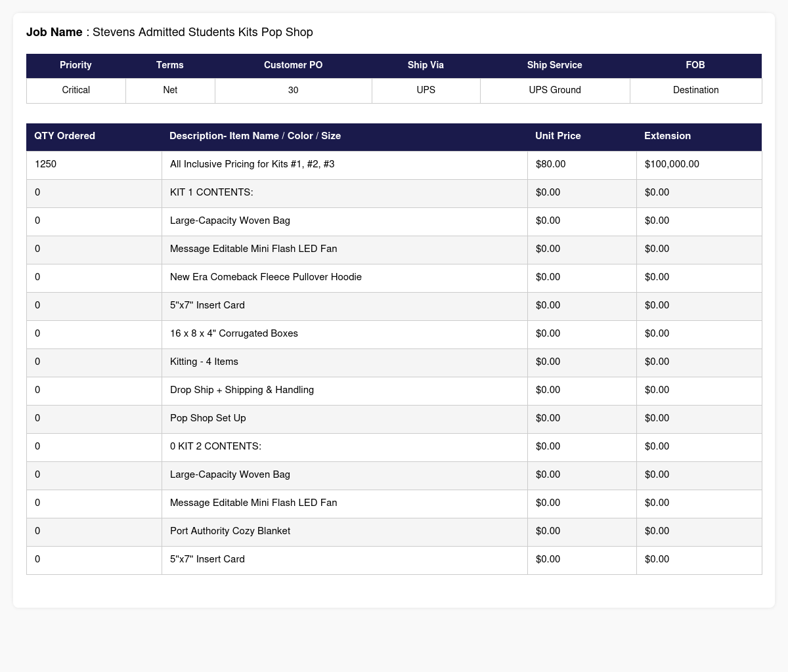Select the Priority column header
Viewport: 788px width, 672px height.
point(76,65)
